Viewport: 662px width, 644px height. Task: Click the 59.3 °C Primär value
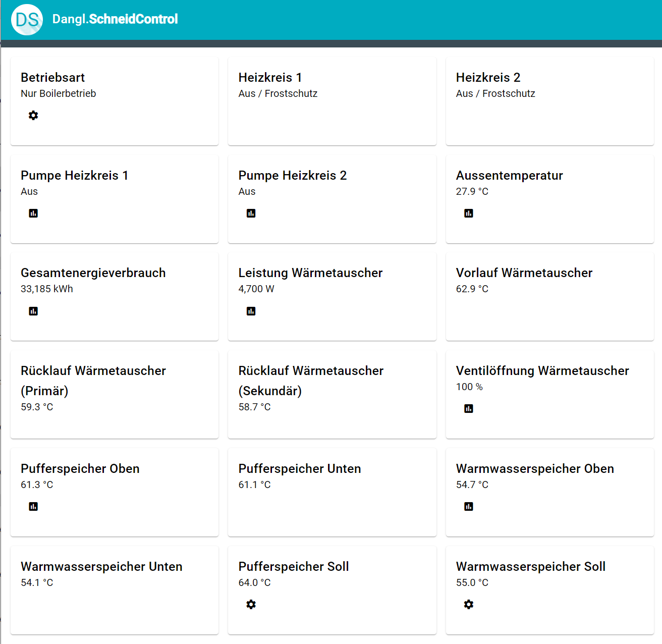(x=37, y=407)
